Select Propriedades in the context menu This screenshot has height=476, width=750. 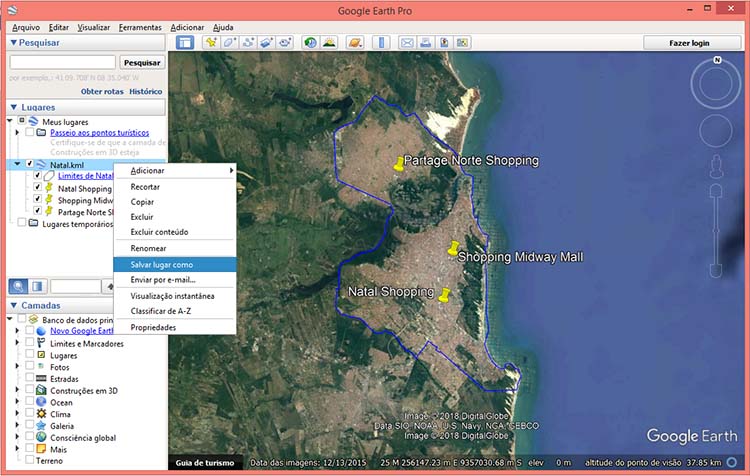click(175, 327)
